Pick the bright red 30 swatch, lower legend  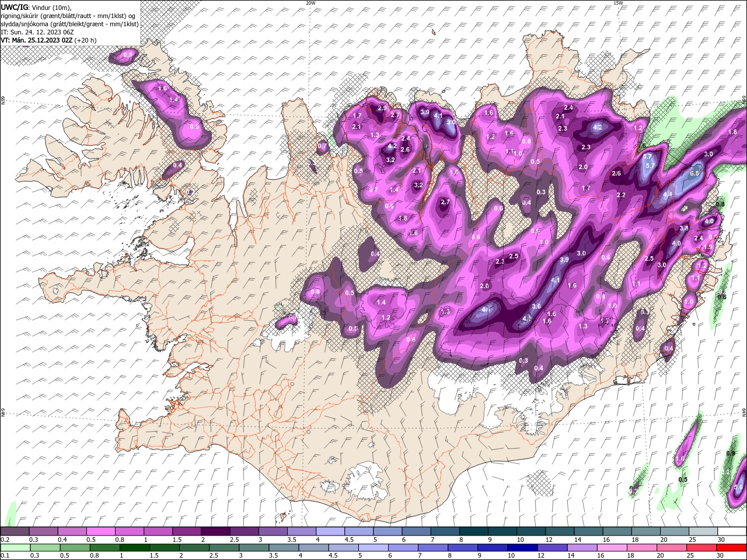point(731,548)
